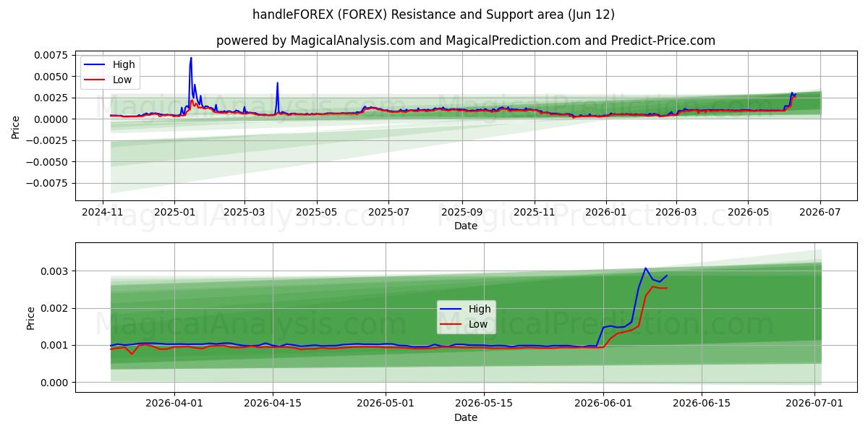The image size is (868, 434).
Task: Click the bottom chart y-axis value '0.001'
Action: [x=54, y=345]
